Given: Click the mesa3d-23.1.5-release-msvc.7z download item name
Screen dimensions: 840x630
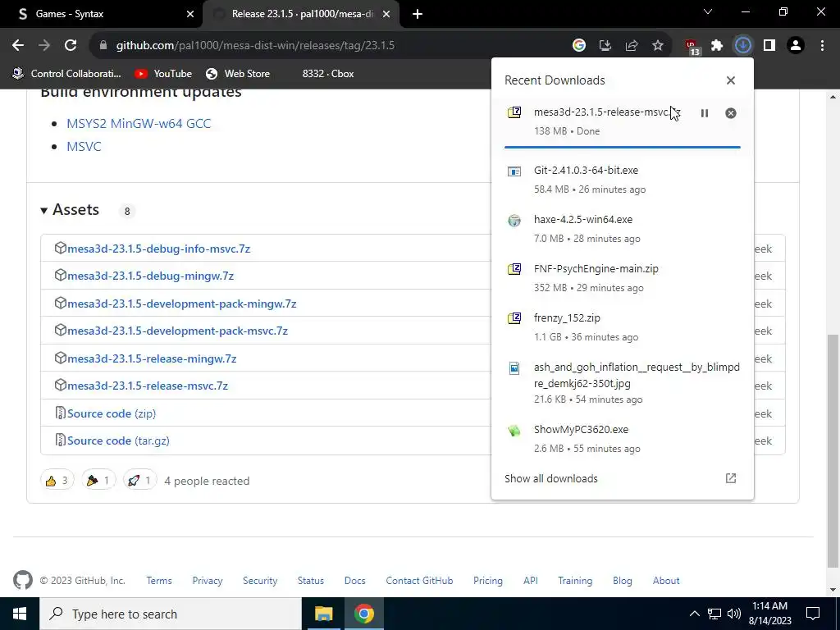Looking at the screenshot, I should (x=607, y=112).
